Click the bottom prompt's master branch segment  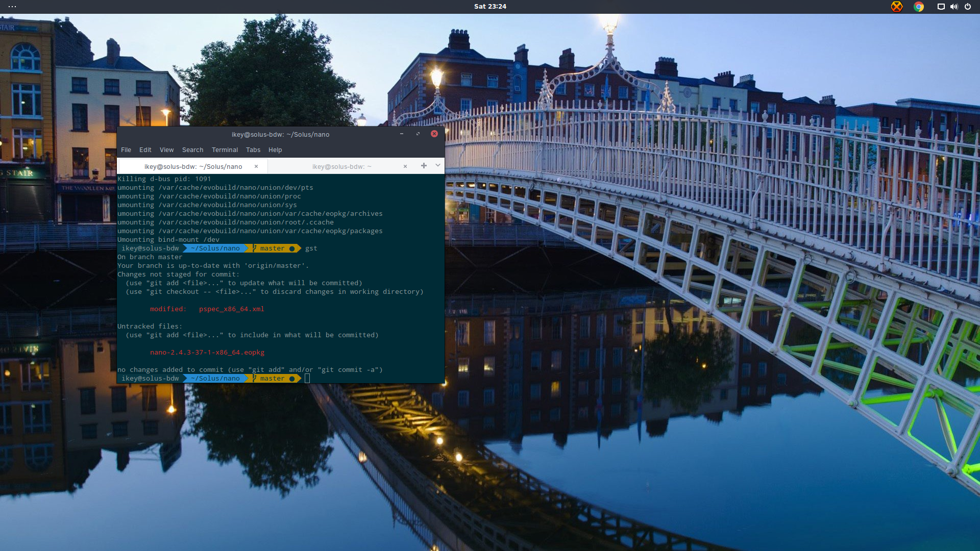[x=273, y=379]
